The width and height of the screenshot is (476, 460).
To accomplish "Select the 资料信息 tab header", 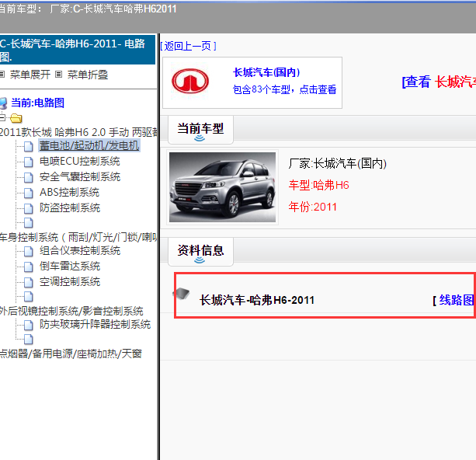I will pyautogui.click(x=200, y=251).
